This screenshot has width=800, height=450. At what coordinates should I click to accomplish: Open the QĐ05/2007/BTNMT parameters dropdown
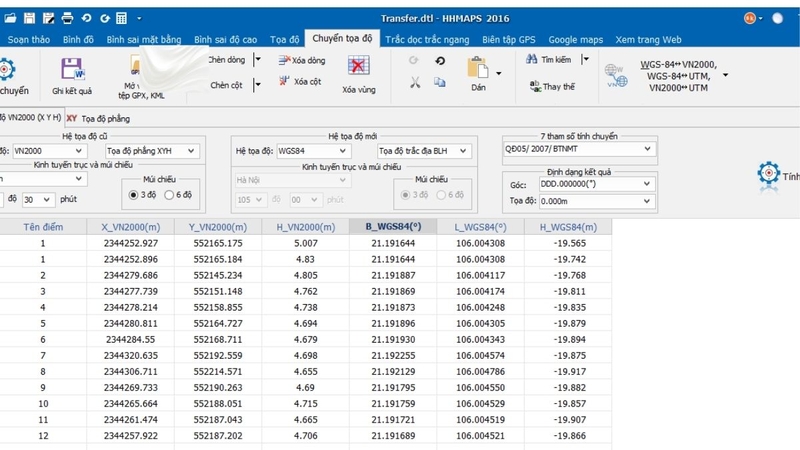[x=579, y=149]
